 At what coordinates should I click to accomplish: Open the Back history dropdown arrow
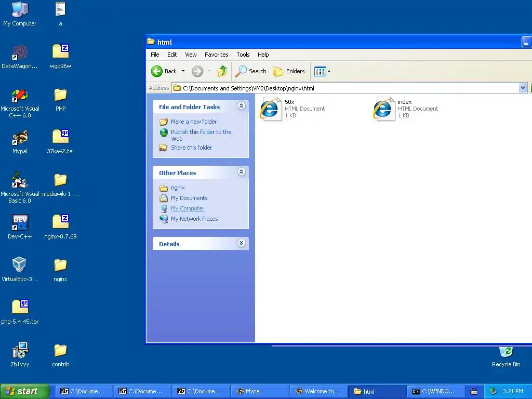tap(183, 71)
